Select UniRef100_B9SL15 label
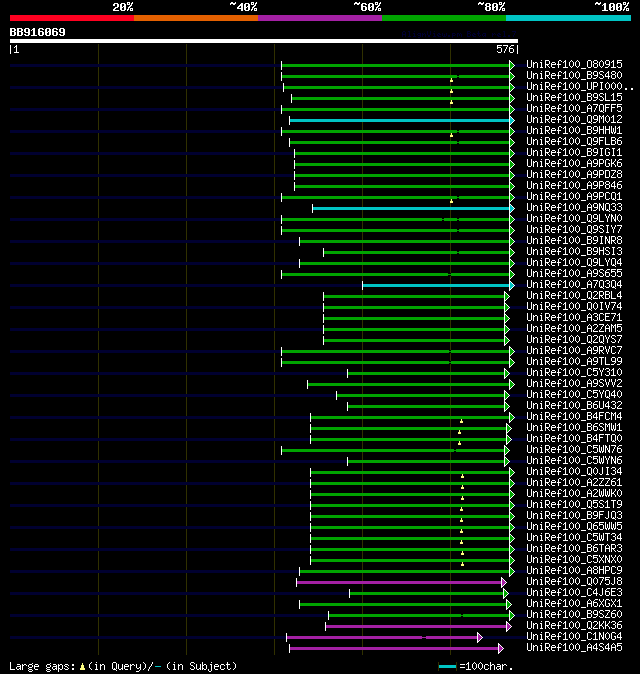The image size is (640, 674). coord(574,98)
